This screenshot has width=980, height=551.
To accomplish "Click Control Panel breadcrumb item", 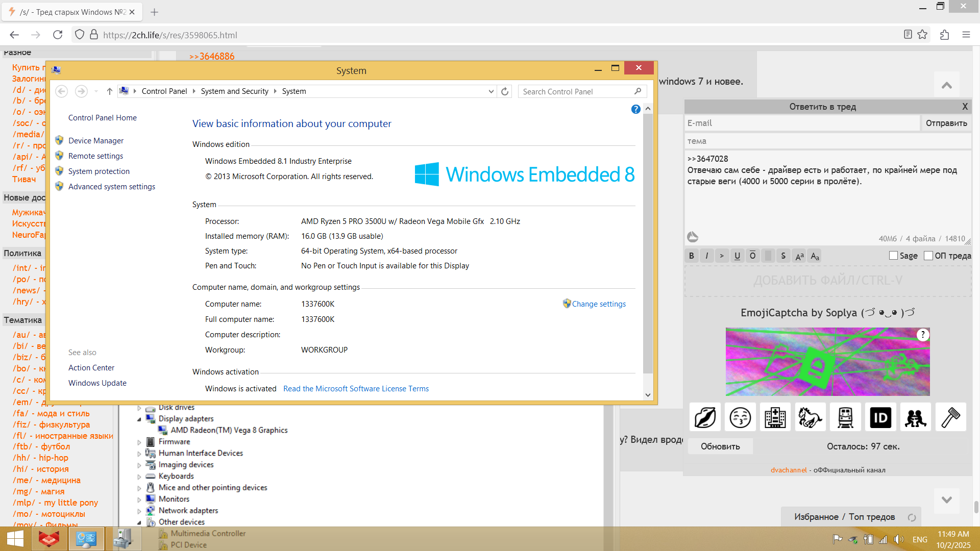I will pos(164,91).
